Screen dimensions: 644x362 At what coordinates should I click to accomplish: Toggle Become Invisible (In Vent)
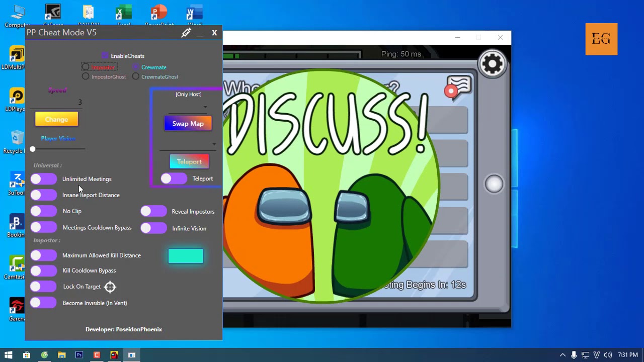(43, 303)
